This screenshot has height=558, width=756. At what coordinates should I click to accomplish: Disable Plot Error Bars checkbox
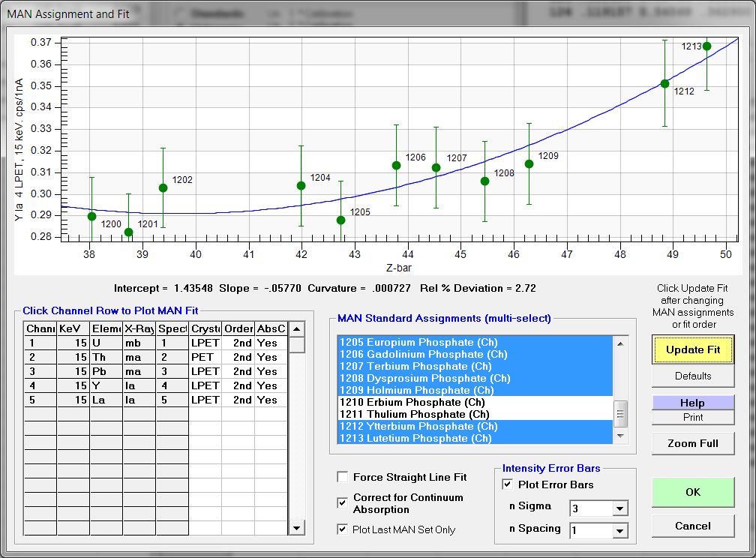tap(508, 484)
